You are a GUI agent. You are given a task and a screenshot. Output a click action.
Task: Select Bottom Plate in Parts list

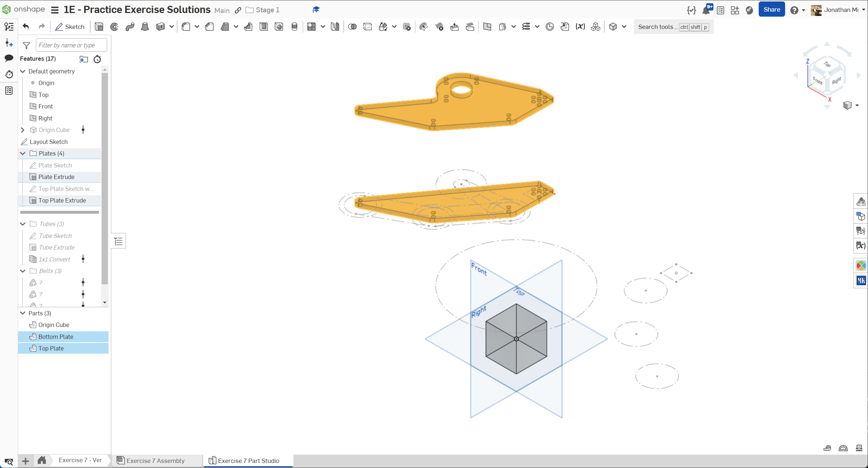coord(56,337)
